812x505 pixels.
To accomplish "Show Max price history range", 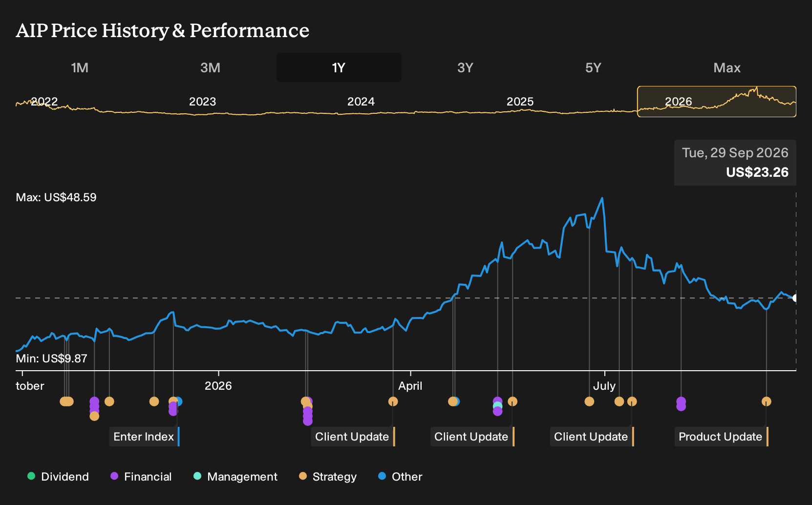I will tap(727, 67).
